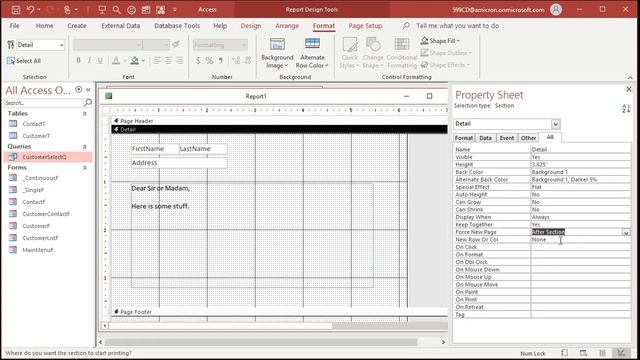Click the Alternate Row Color icon

coord(312,43)
